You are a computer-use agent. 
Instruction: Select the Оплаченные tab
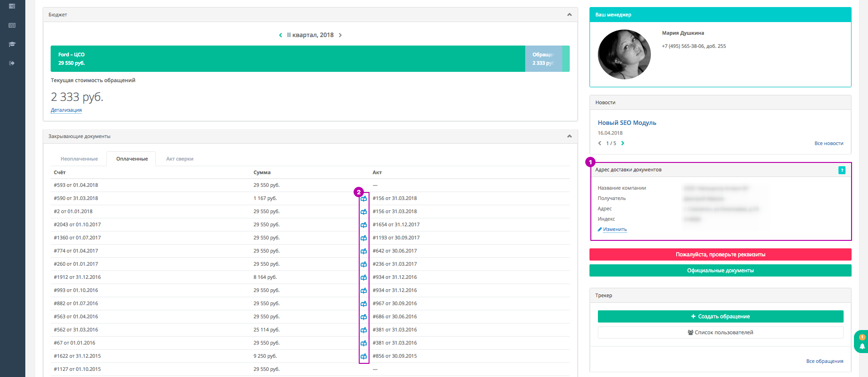coord(132,159)
